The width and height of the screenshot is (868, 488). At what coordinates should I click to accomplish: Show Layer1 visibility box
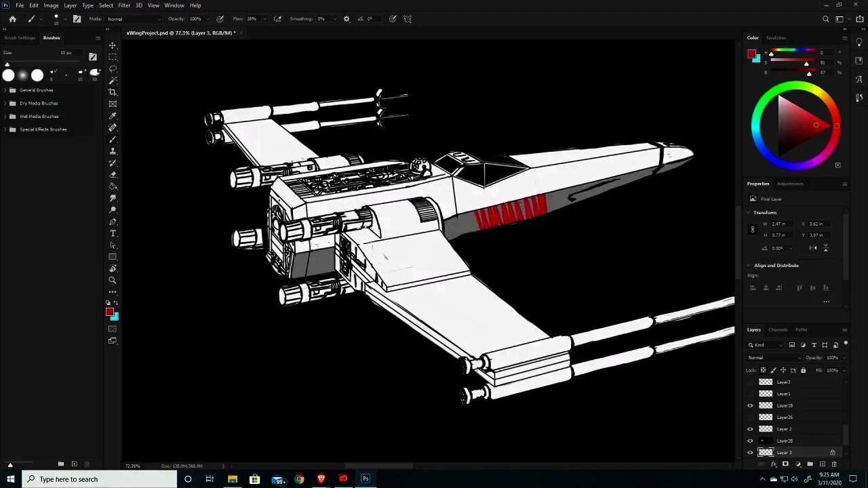[750, 394]
